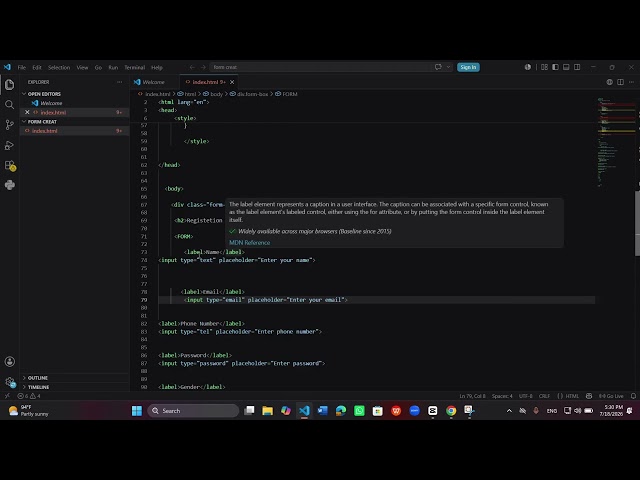Click the 'form creat' command center search box
The width and height of the screenshot is (640, 480).
point(321,67)
